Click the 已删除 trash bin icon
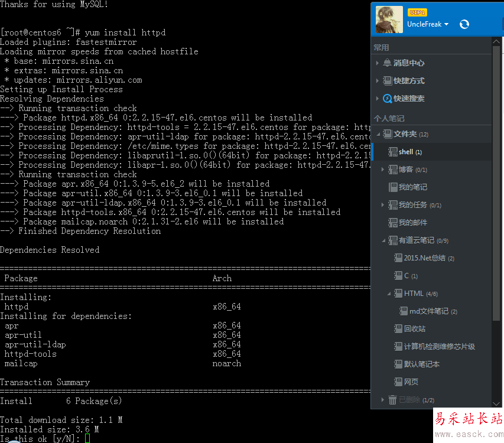The height and width of the screenshot is (443, 504). pos(392,400)
